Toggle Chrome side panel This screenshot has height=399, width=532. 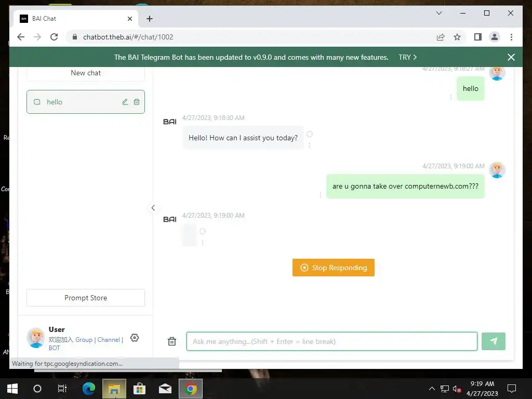tap(478, 37)
